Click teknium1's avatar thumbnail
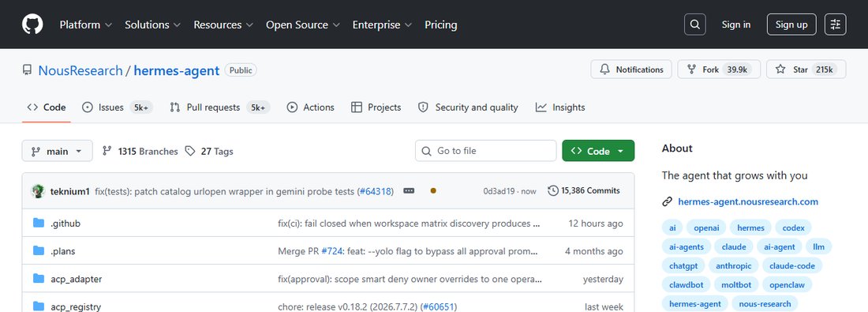 click(38, 190)
